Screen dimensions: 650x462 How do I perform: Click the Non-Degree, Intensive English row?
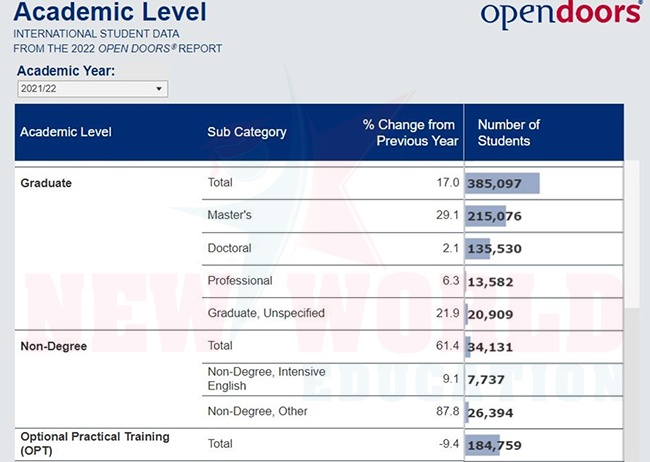[265, 378]
